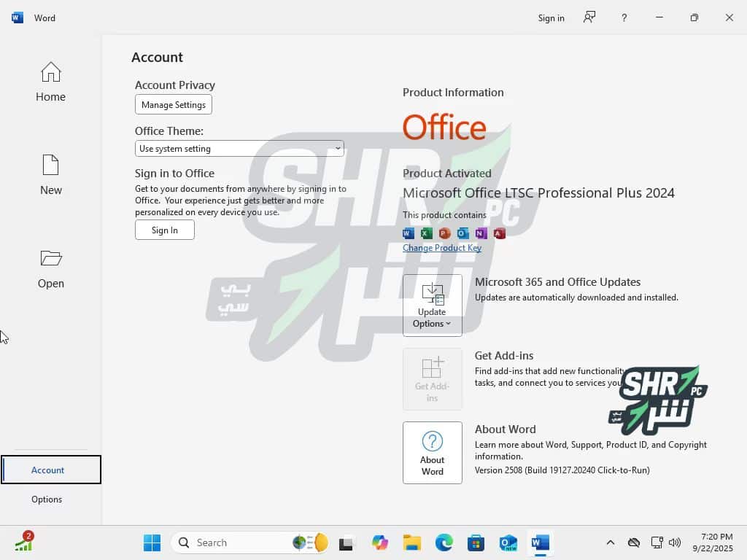Screen dimensions: 747x560
Task: Open Copilot from the taskbar
Action: pyautogui.click(x=380, y=542)
